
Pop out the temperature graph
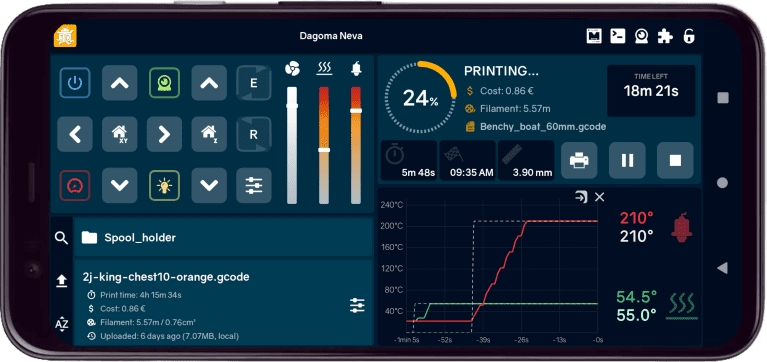(581, 197)
